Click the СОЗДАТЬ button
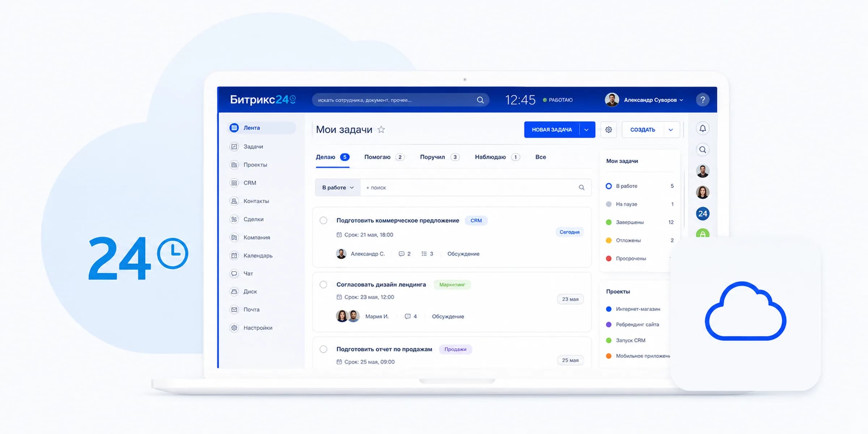The width and height of the screenshot is (868, 434). click(x=643, y=129)
